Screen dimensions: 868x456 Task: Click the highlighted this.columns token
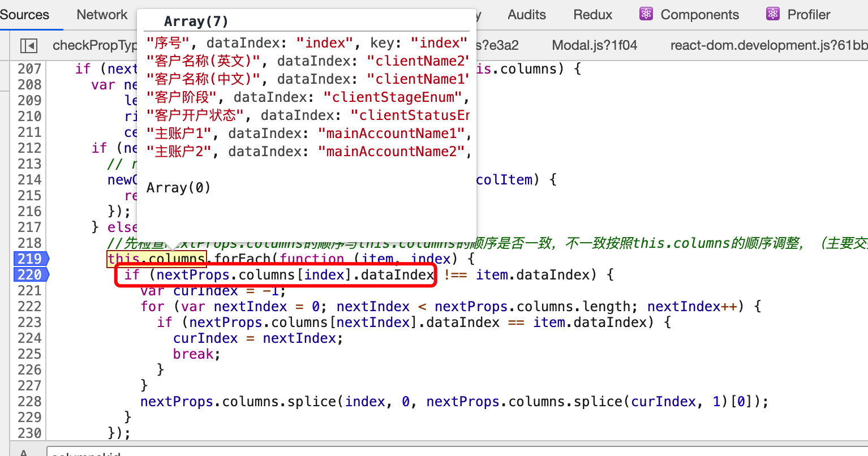tap(156, 259)
